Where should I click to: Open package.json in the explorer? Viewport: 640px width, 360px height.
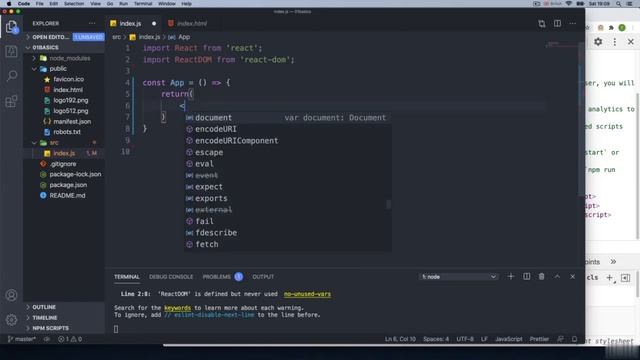68,185
